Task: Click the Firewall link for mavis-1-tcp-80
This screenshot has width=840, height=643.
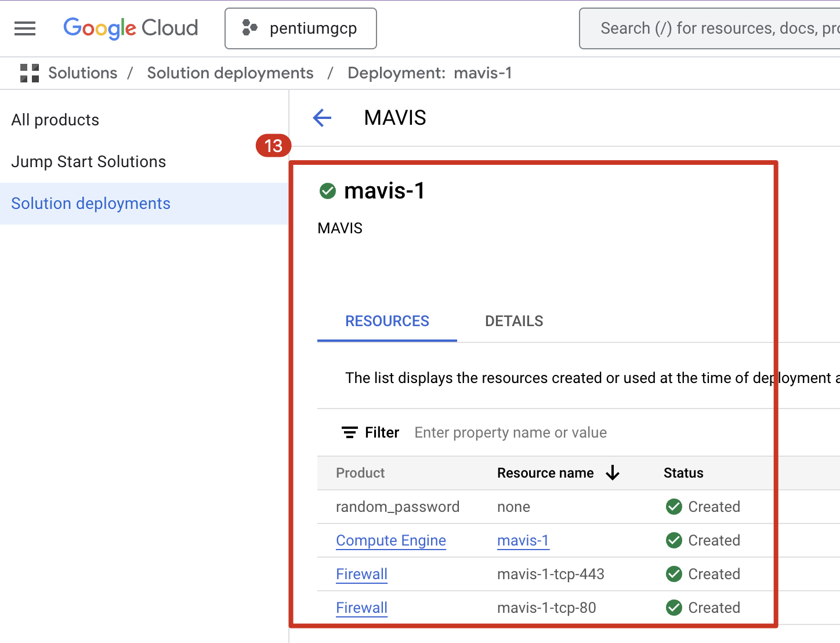Action: pos(361,608)
